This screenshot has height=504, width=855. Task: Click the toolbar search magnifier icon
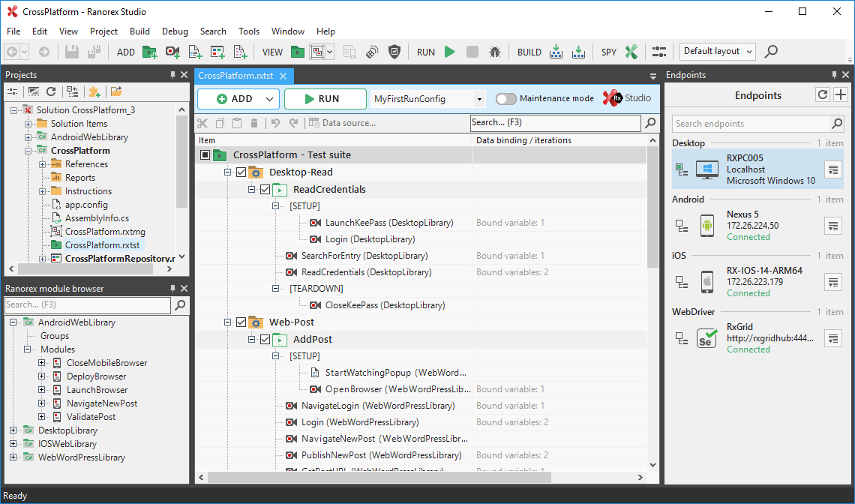click(770, 52)
